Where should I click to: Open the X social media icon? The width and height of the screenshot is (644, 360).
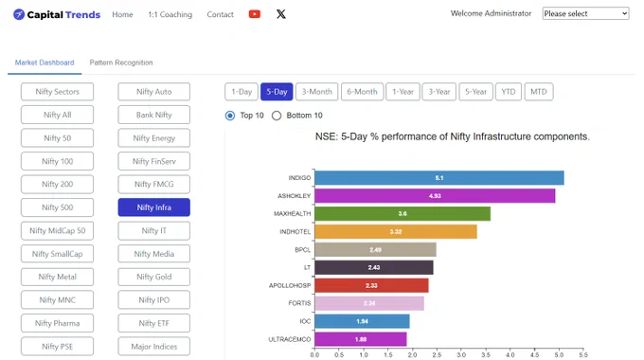tap(281, 14)
